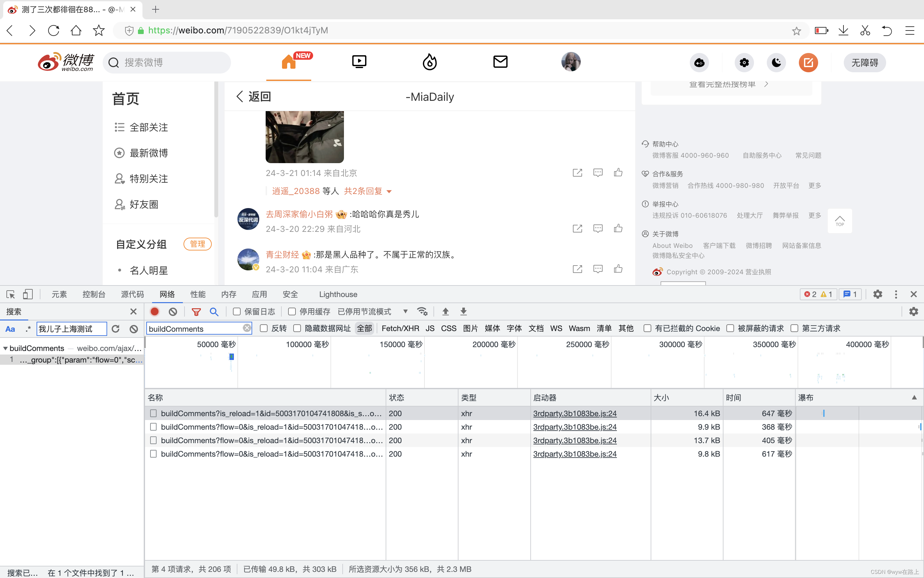Viewport: 924px width, 578px height.
Task: Clear network log icon
Action: 173,311
